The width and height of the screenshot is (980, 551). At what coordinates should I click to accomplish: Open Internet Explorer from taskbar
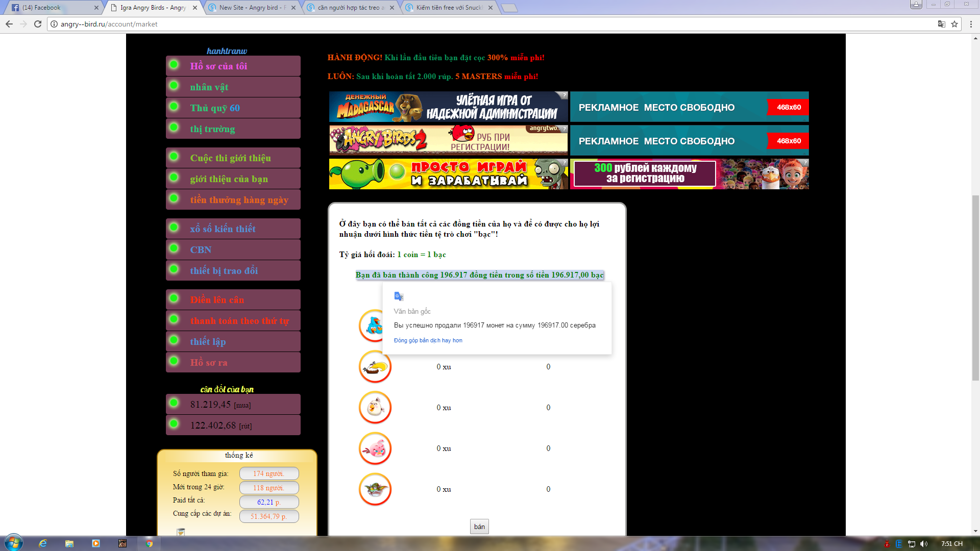tap(43, 543)
